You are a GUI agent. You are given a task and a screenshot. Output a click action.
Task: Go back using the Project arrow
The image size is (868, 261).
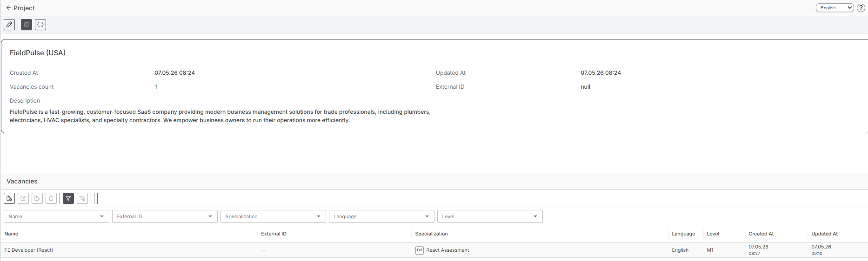click(8, 8)
